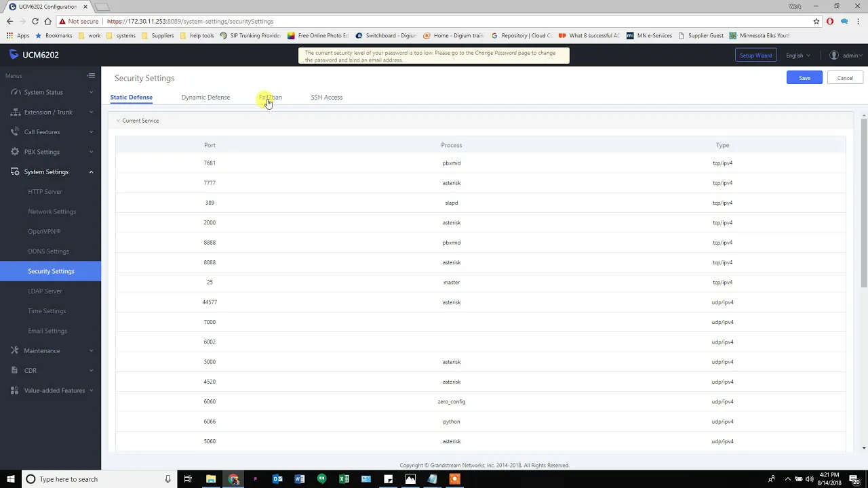Open DDNS Settings in the sidebar
Image resolution: width=868 pixels, height=488 pixels.
pyautogui.click(x=48, y=251)
